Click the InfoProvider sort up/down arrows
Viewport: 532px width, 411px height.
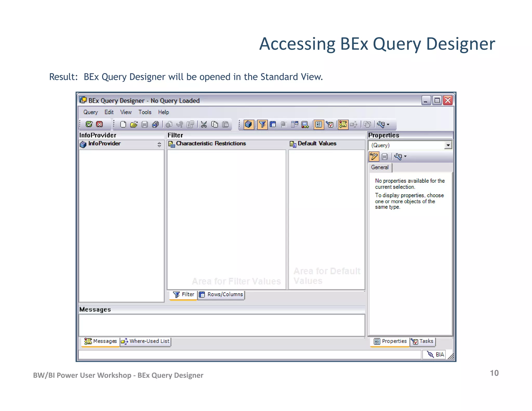(159, 145)
